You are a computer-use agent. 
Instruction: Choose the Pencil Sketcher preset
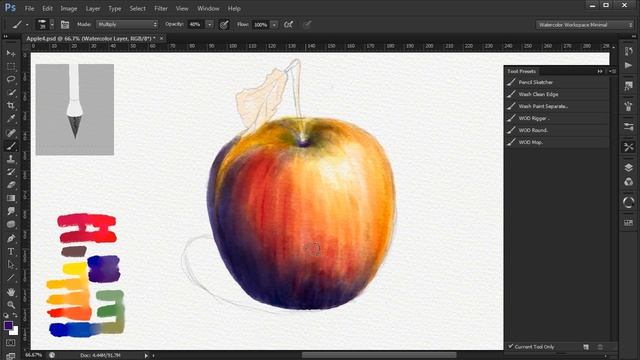[557, 82]
